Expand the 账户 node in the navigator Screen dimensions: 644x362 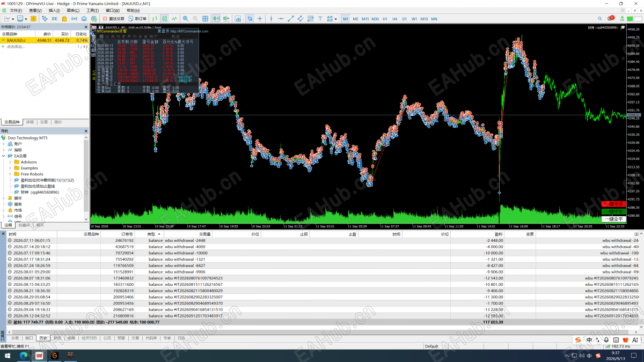pyautogui.click(x=4, y=144)
